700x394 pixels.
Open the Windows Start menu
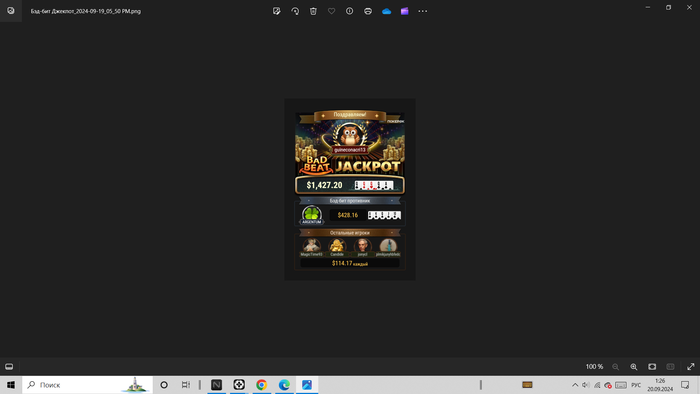pyautogui.click(x=11, y=385)
